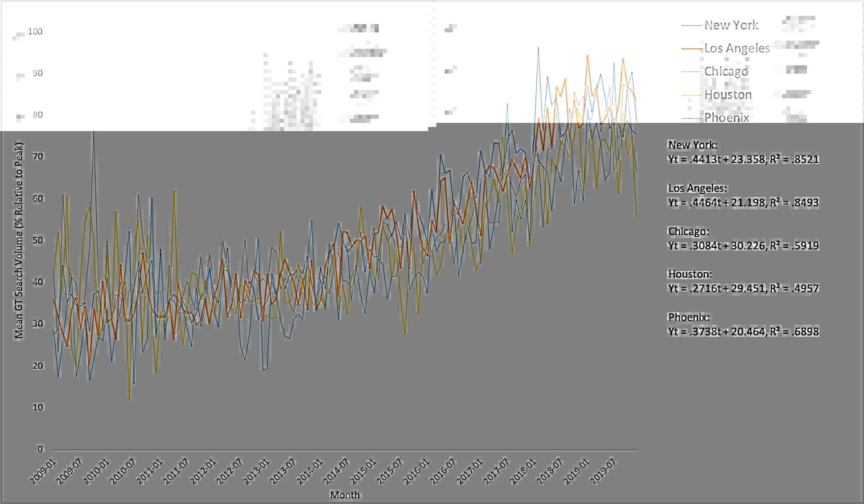Click the x-axis label 2013-01
Image resolution: width=864 pixels, height=504 pixels.
pyautogui.click(x=256, y=471)
